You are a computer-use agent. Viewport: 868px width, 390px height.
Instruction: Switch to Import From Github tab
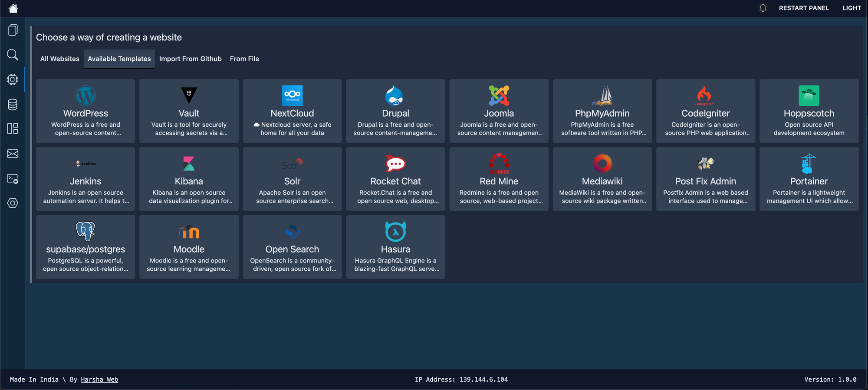pos(190,59)
